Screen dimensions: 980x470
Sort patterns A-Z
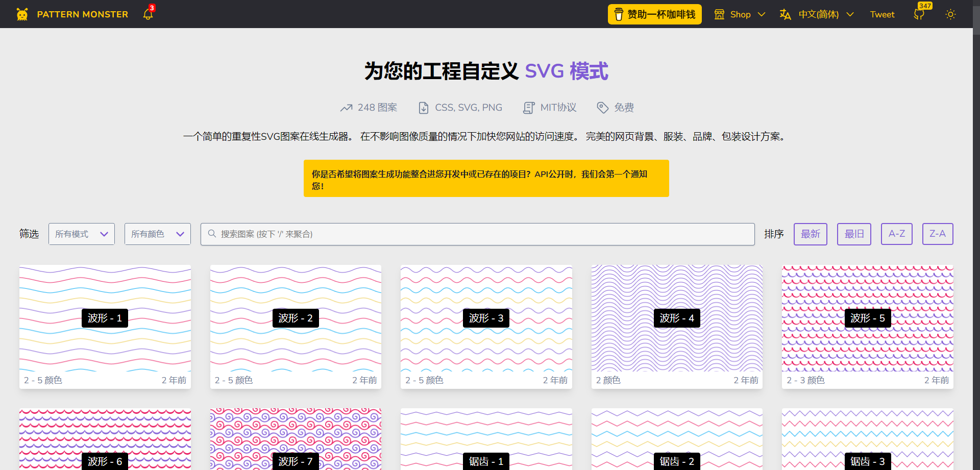pos(897,234)
